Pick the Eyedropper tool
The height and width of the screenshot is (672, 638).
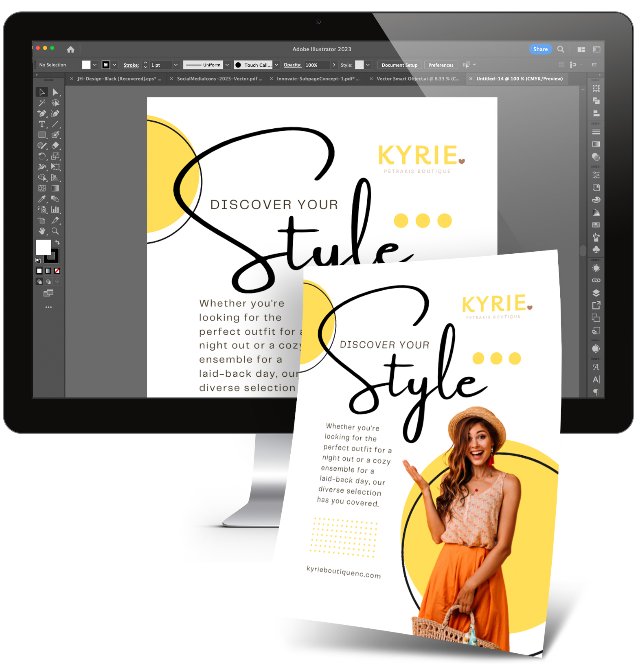point(42,199)
